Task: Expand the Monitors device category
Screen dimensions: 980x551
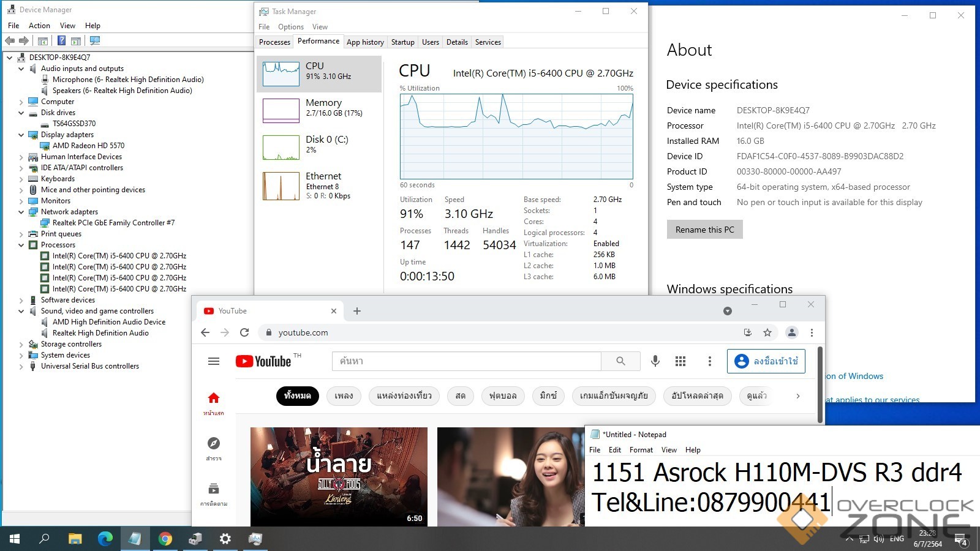Action: [21, 201]
